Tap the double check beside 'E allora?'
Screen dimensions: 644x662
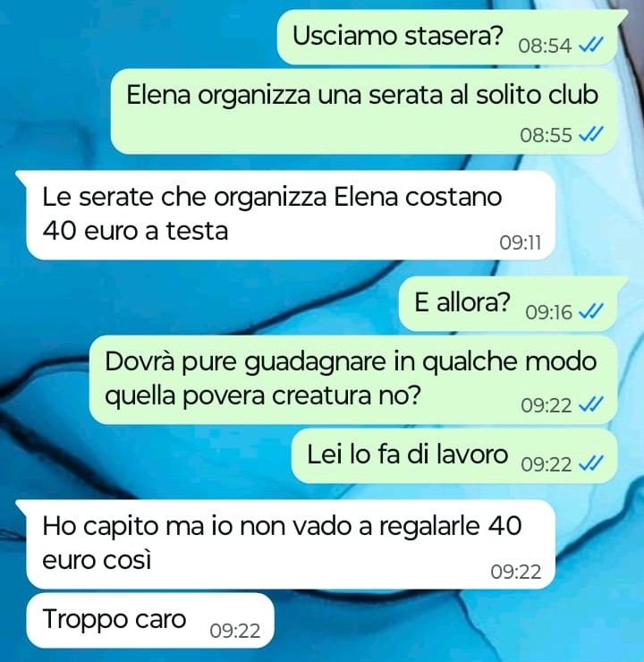coord(590,311)
